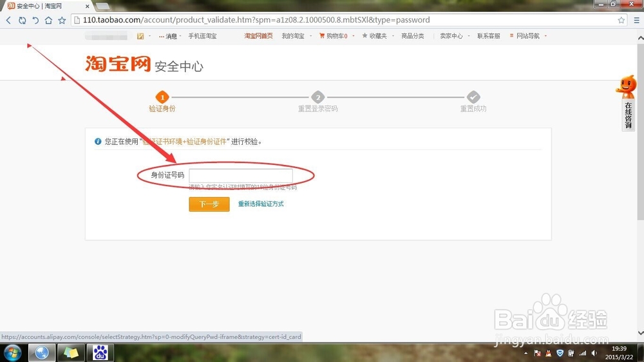Image resolution: width=644 pixels, height=362 pixels.
Task: Click the taskbar clock 19:39
Action: pyautogui.click(x=619, y=349)
